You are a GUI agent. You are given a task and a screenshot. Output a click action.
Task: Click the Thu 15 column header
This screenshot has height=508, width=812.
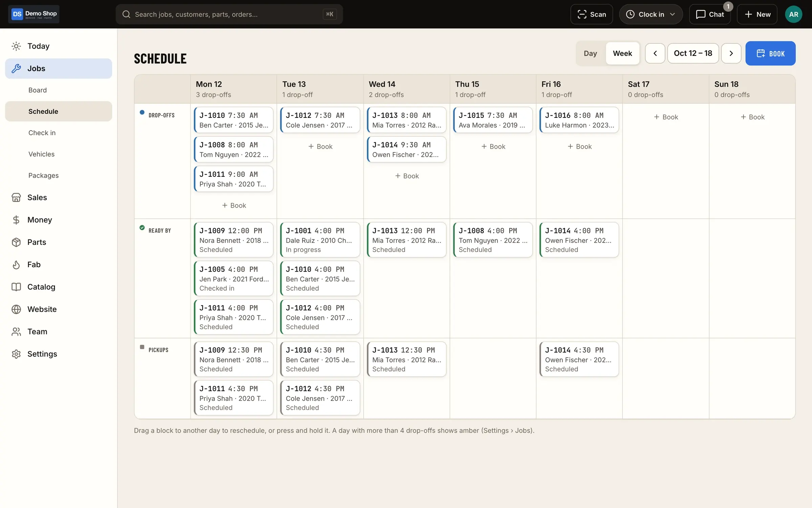(x=493, y=89)
